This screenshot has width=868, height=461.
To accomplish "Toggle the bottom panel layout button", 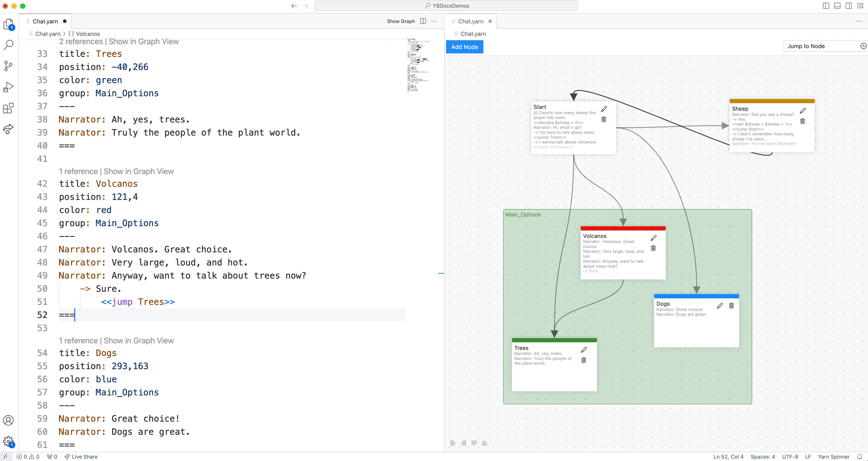I will click(x=837, y=6).
